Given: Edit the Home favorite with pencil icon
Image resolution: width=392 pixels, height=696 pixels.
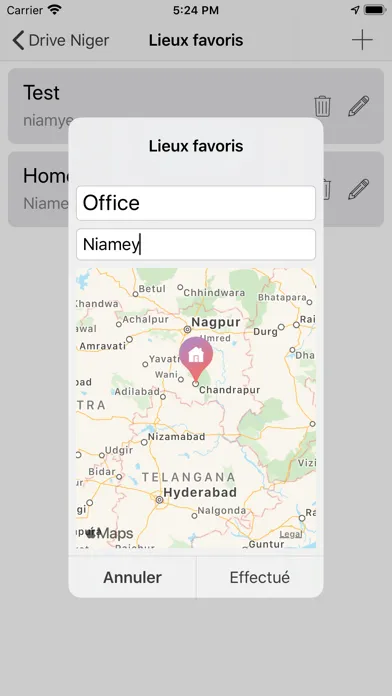Looking at the screenshot, I should coord(359,190).
